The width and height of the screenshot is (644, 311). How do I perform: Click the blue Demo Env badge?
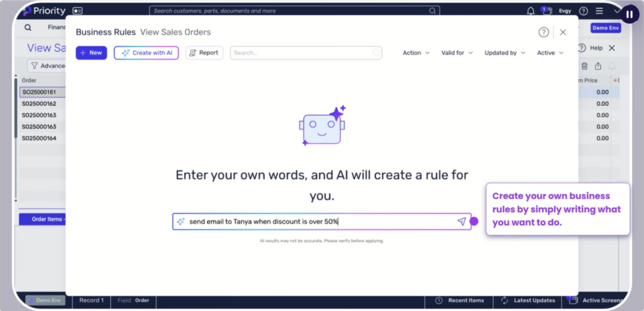(x=606, y=28)
